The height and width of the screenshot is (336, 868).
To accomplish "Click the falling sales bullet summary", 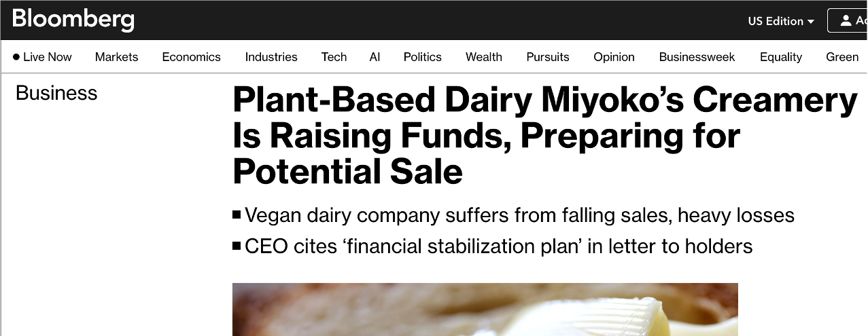I will pos(513,216).
